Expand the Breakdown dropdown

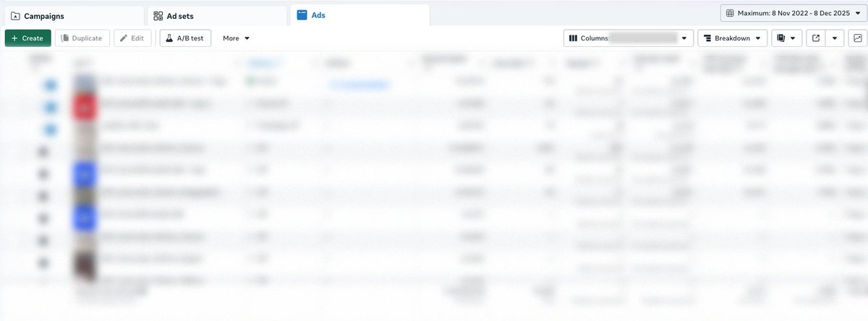click(733, 38)
